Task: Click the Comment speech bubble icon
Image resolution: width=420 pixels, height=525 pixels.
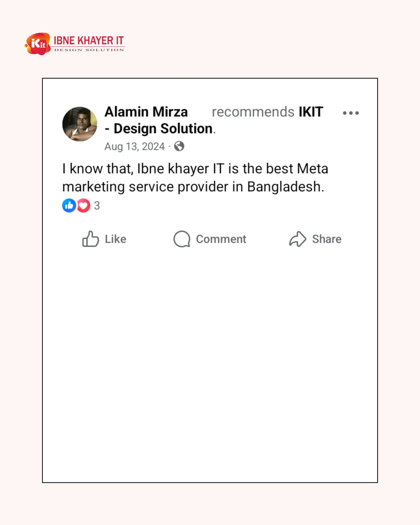Action: click(182, 239)
